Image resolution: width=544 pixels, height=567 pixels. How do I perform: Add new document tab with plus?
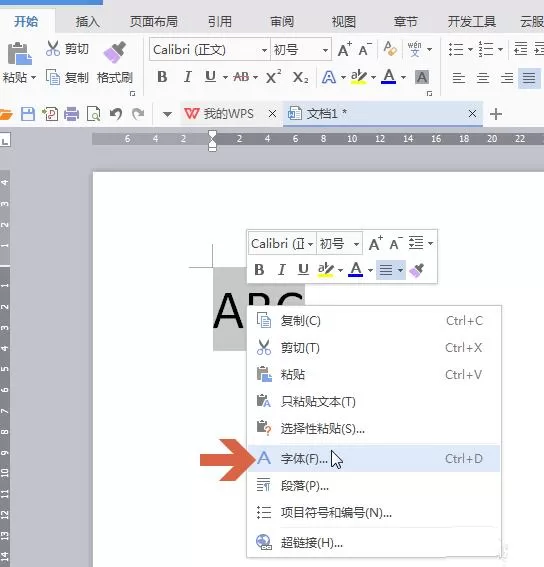click(496, 114)
